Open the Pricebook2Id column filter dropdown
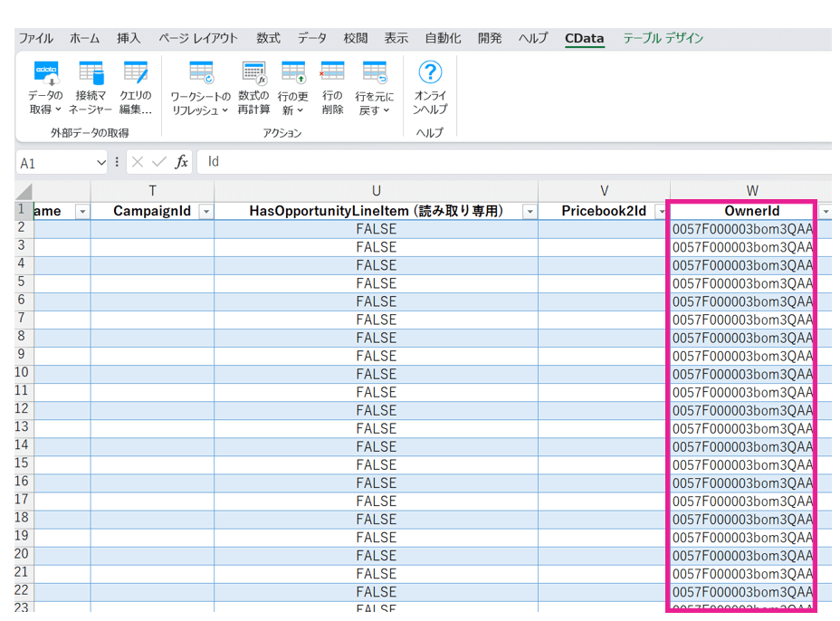Viewport: 840px width, 621px height. coord(660,212)
